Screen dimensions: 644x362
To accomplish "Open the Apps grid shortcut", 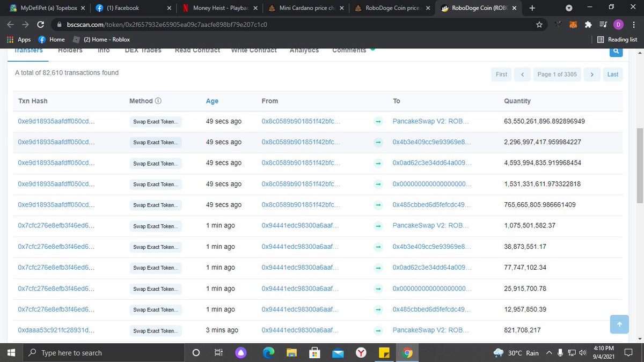I will click(x=19, y=40).
